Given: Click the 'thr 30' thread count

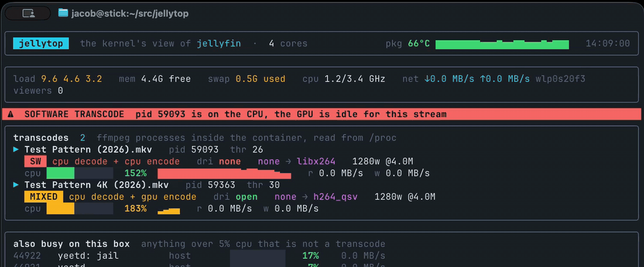Looking at the screenshot, I should (263, 185).
